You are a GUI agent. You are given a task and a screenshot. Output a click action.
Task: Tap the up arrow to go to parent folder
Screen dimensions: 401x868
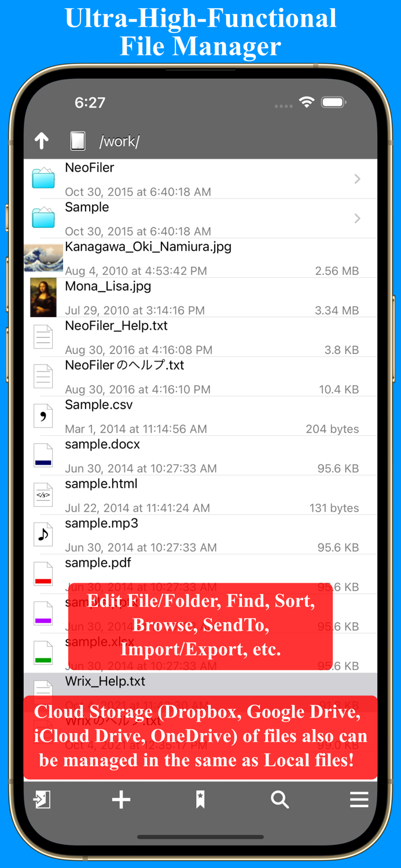[41, 141]
